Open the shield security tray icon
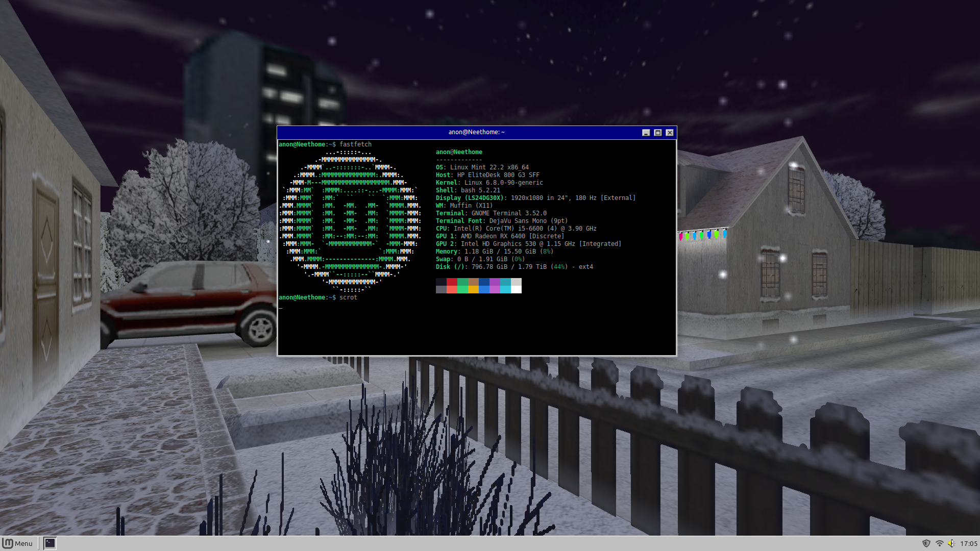The height and width of the screenshot is (551, 980). tap(926, 543)
